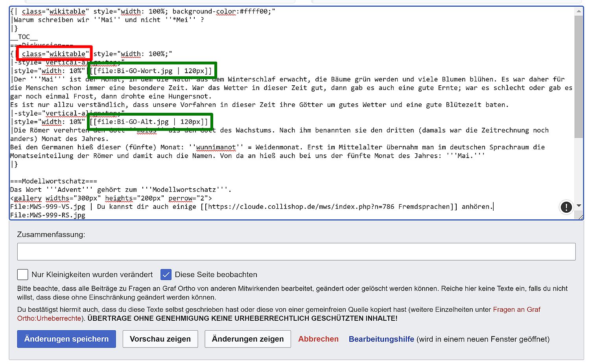Place cursor on the ===Modellwortschatz=== heading line
This screenshot has width=590, height=364.
click(x=53, y=181)
